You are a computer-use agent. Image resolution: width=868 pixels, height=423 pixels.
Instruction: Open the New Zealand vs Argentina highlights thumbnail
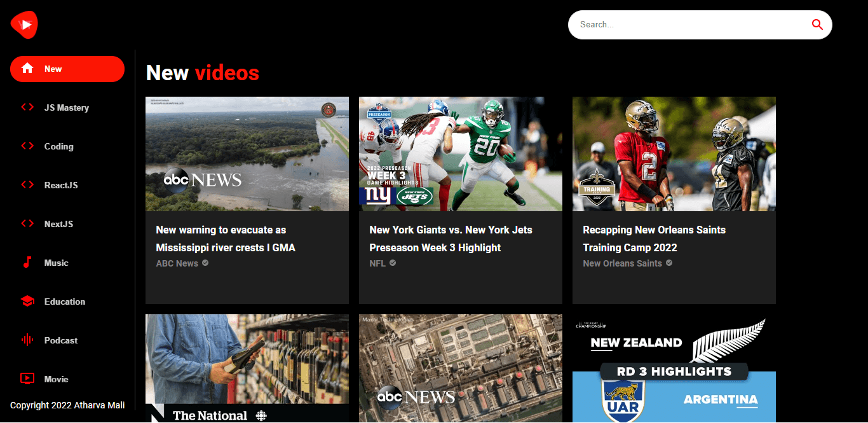point(674,368)
